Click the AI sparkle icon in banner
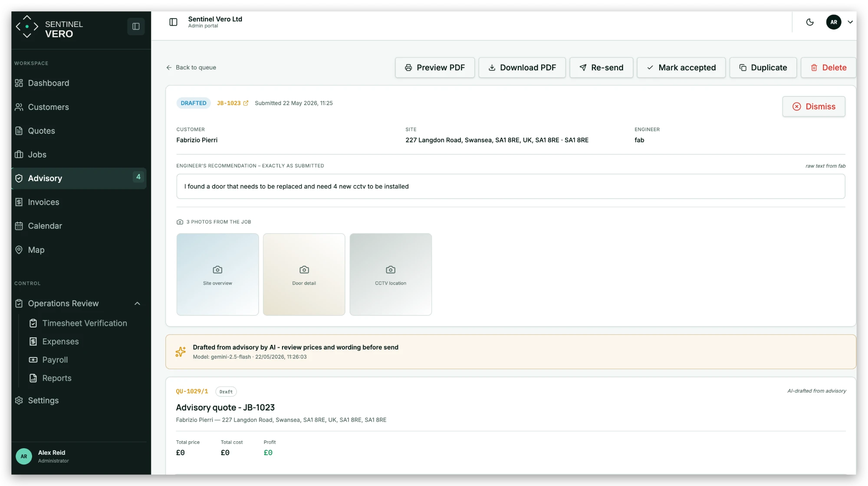The height and width of the screenshot is (486, 868). [181, 351]
